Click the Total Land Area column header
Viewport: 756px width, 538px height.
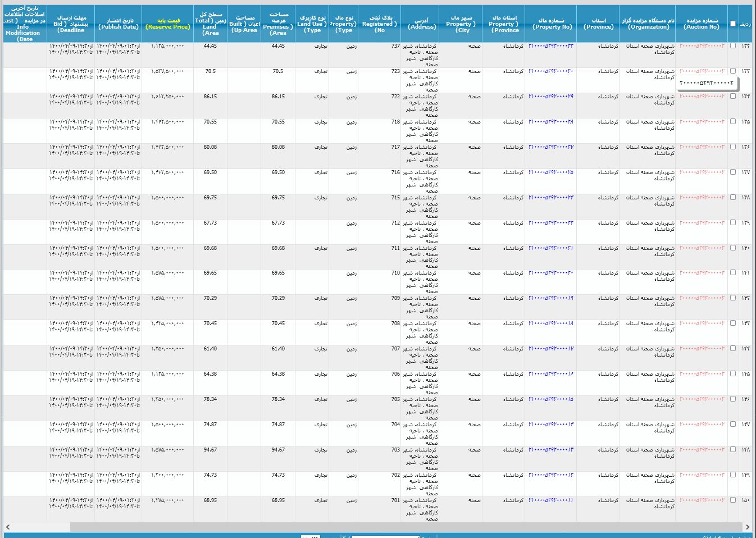coord(210,24)
